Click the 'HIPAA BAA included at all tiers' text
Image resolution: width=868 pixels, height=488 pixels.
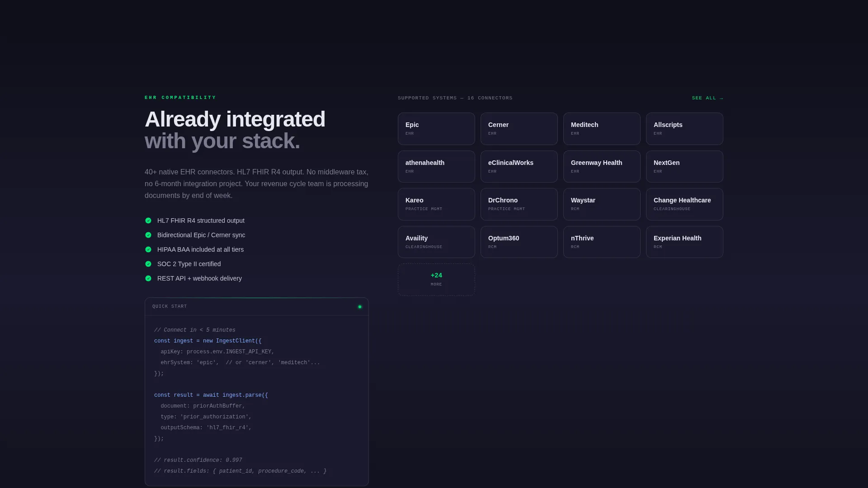click(200, 249)
